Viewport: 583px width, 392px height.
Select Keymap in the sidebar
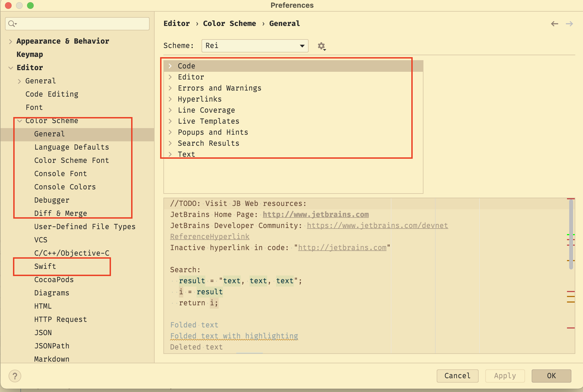point(30,54)
